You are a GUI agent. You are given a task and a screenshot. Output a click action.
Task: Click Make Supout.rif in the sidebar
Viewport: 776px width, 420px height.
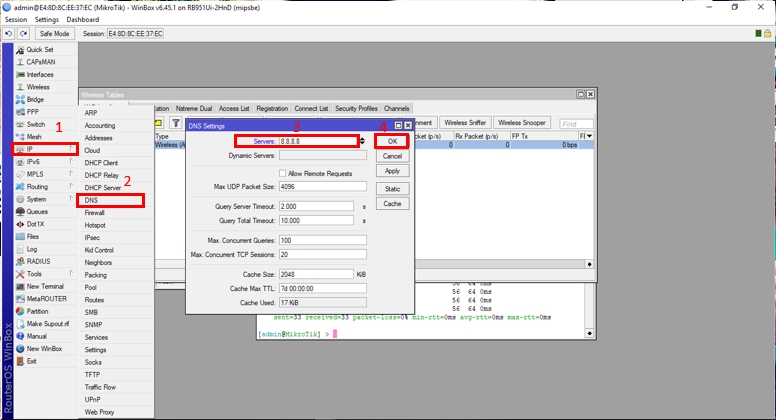click(x=46, y=324)
